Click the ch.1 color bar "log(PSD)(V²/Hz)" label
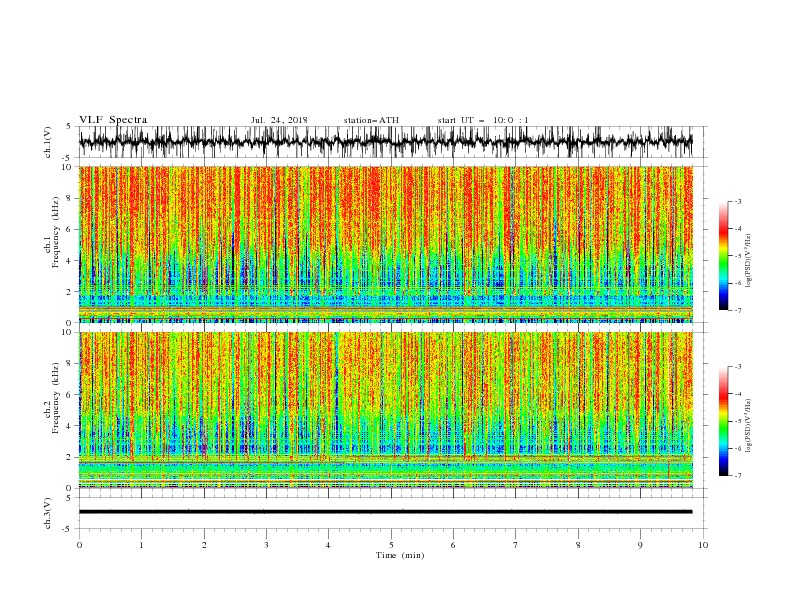Image resolution: width=792 pixels, height=612 pixels. [x=749, y=261]
